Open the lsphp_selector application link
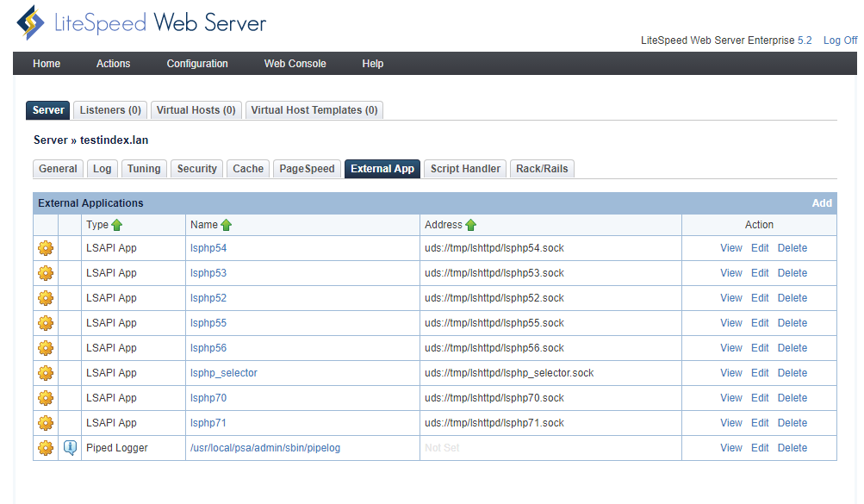The image size is (864, 504). (224, 373)
